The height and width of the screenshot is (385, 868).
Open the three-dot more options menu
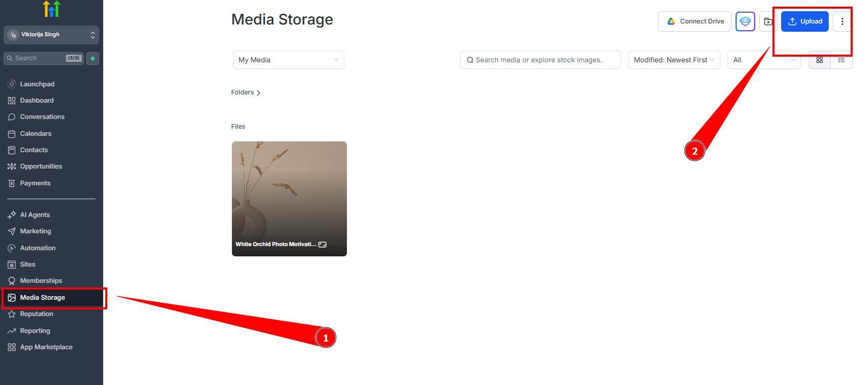842,21
